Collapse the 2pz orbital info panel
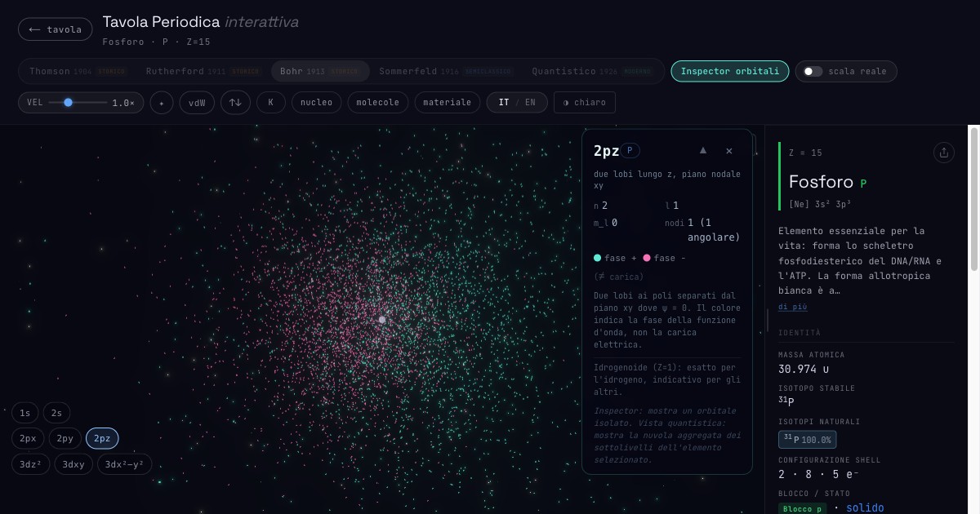The image size is (980, 514). [x=703, y=151]
